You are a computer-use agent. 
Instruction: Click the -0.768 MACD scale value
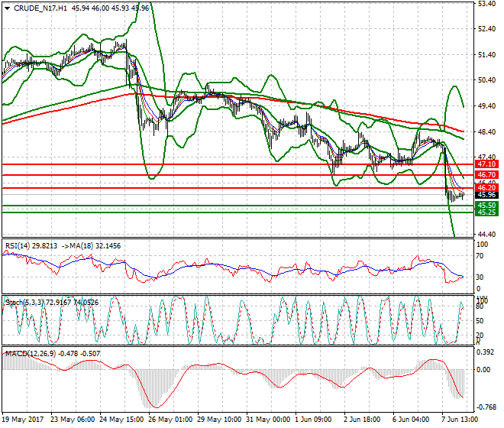tap(486, 407)
